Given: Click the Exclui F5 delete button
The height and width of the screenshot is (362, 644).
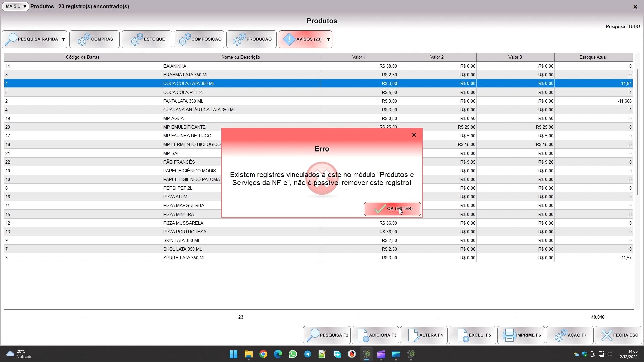Looking at the screenshot, I should [x=472, y=335].
